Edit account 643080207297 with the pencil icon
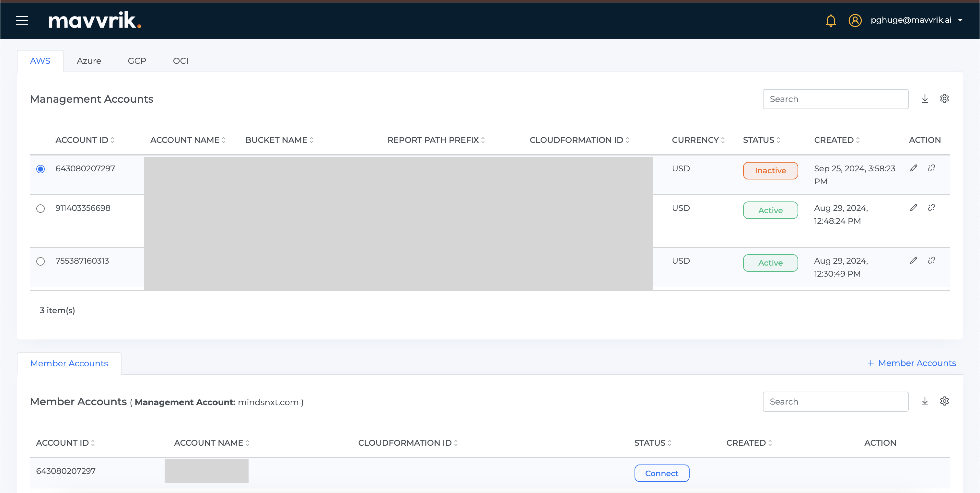980x493 pixels. point(914,168)
